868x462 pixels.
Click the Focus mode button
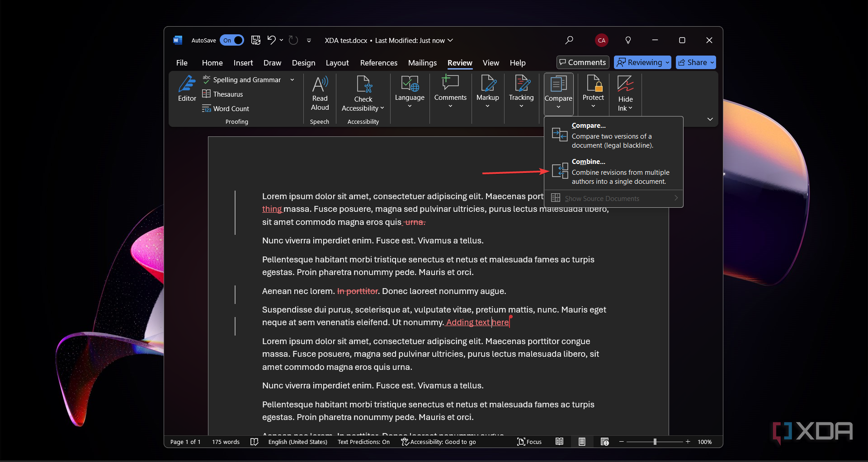[x=529, y=442]
